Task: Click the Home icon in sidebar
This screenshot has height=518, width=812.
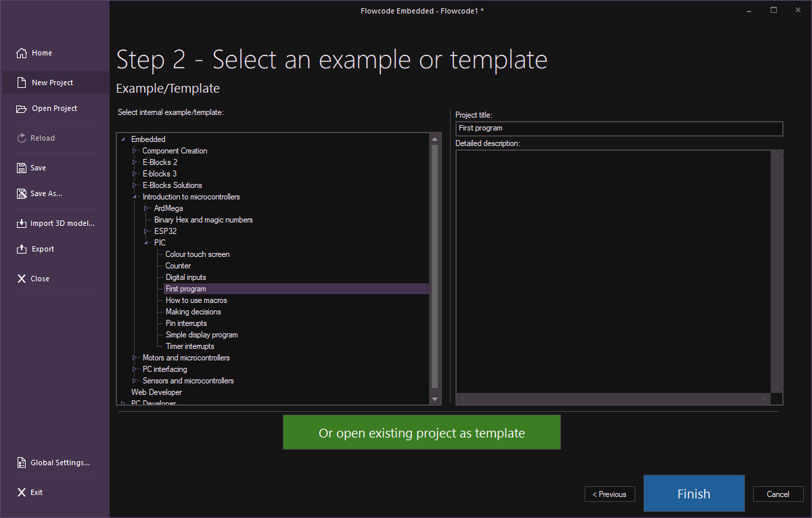Action: (22, 53)
